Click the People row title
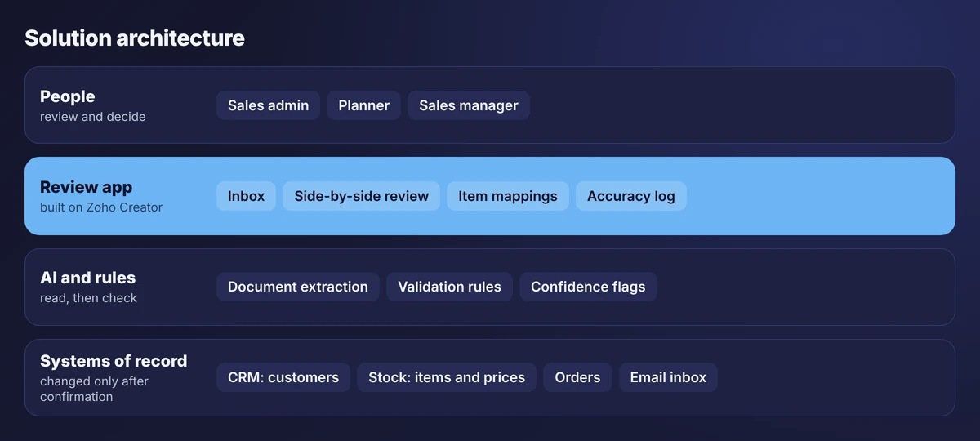The height and width of the screenshot is (441, 980). pos(68,97)
